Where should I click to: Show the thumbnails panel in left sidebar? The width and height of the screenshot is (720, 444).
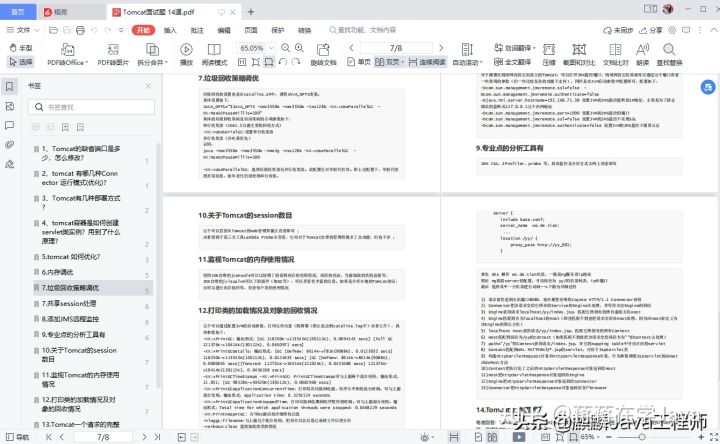[x=9, y=106]
